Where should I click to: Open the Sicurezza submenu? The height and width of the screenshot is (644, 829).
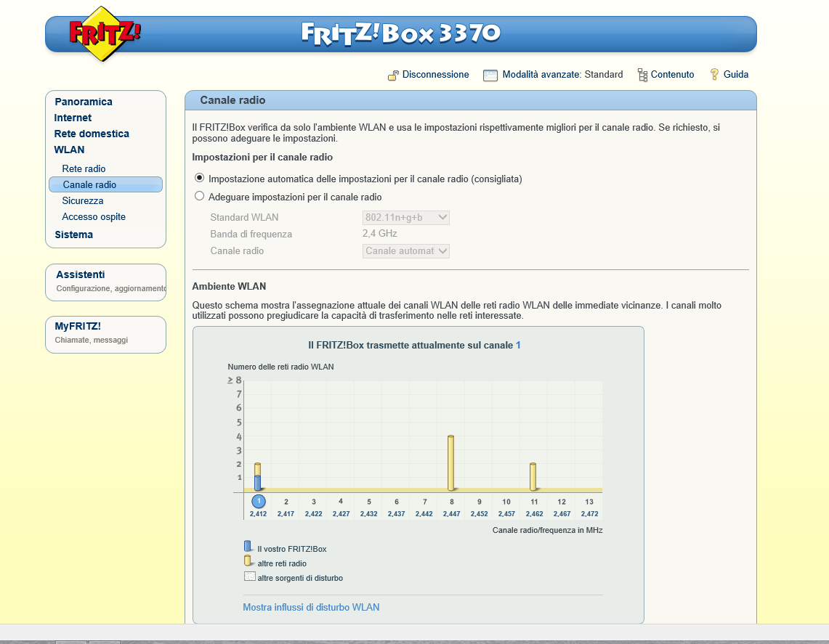83,201
